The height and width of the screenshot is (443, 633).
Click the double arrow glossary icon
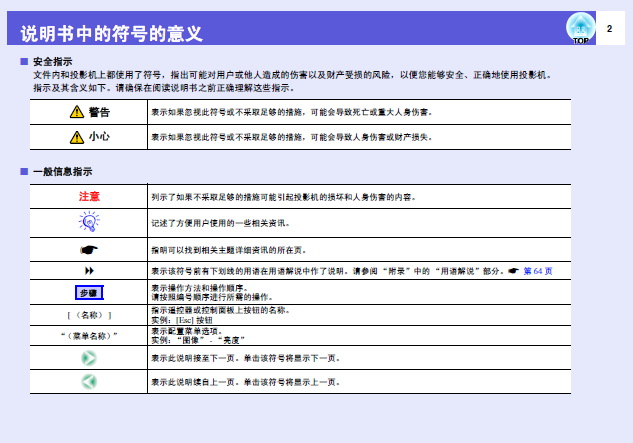(x=90, y=271)
